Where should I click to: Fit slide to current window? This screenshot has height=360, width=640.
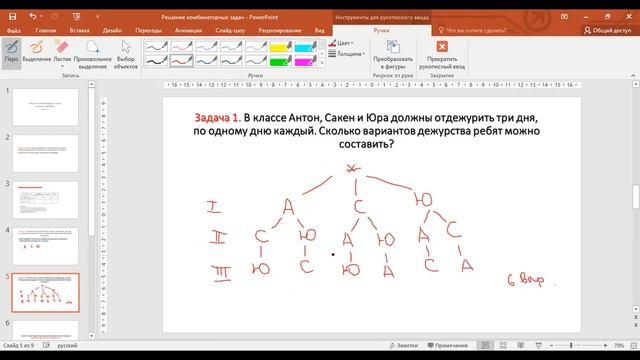coord(633,345)
